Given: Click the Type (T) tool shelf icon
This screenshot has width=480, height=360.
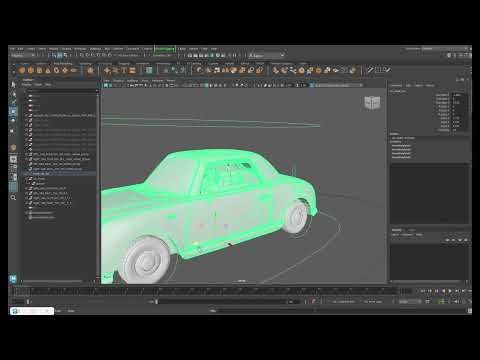Looking at the screenshot, I should [x=124, y=70].
